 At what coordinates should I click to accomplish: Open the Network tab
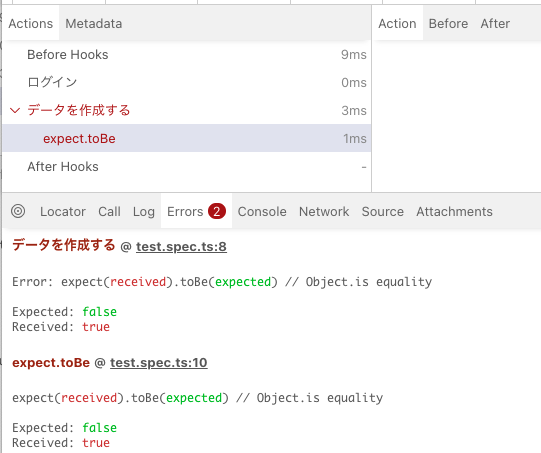(324, 211)
